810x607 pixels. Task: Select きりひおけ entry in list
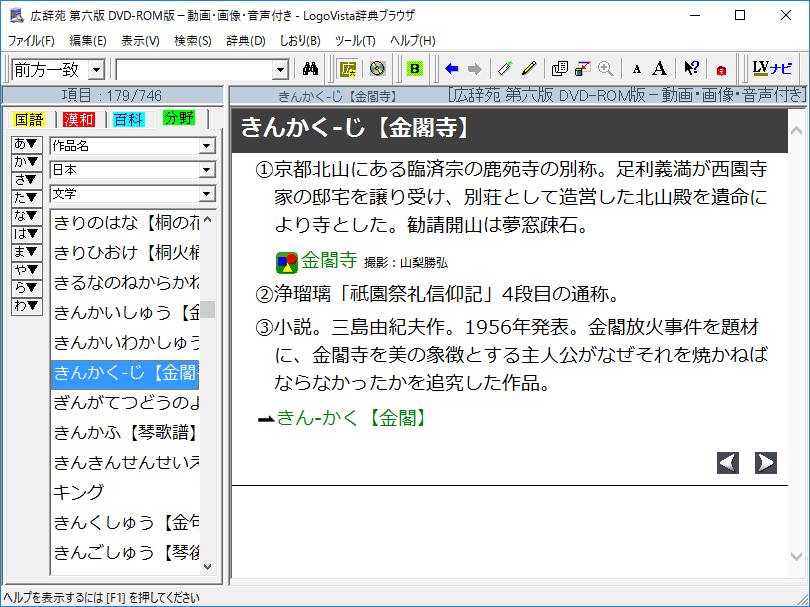click(x=126, y=253)
